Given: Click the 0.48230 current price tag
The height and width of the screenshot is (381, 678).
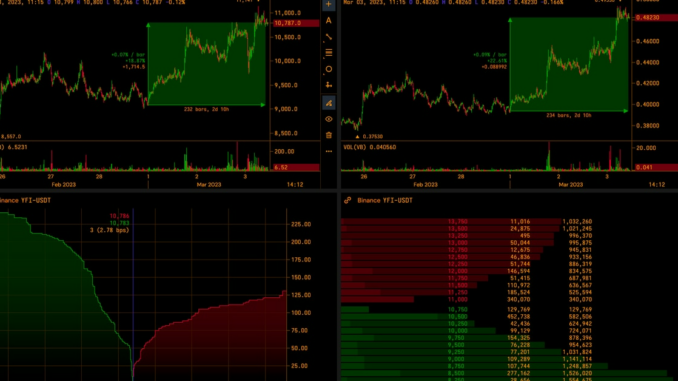Looking at the screenshot, I should point(655,18).
